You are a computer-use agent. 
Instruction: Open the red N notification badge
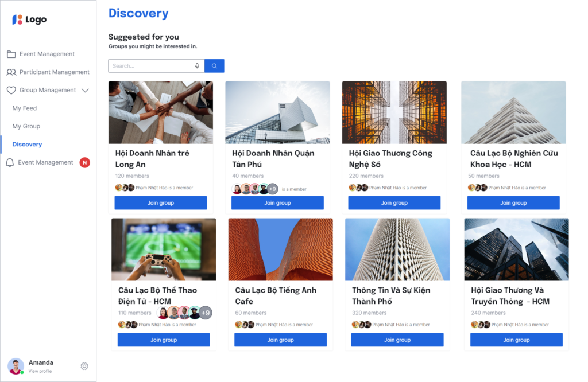click(x=84, y=162)
